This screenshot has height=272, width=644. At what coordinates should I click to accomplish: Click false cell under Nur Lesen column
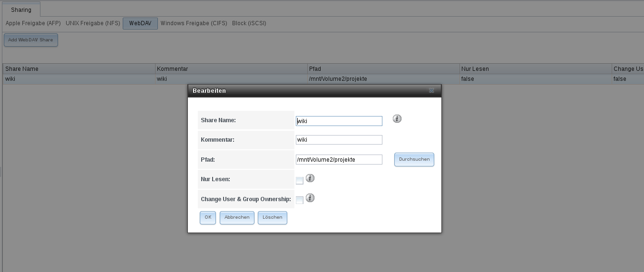click(536, 79)
